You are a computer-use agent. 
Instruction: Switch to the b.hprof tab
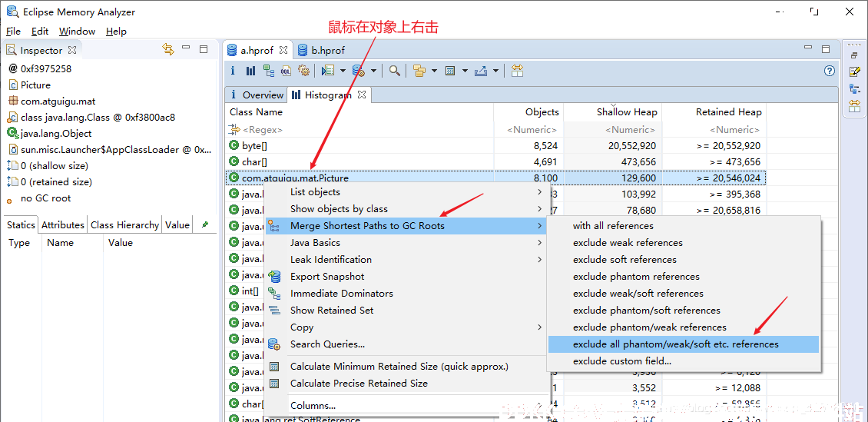pos(322,50)
